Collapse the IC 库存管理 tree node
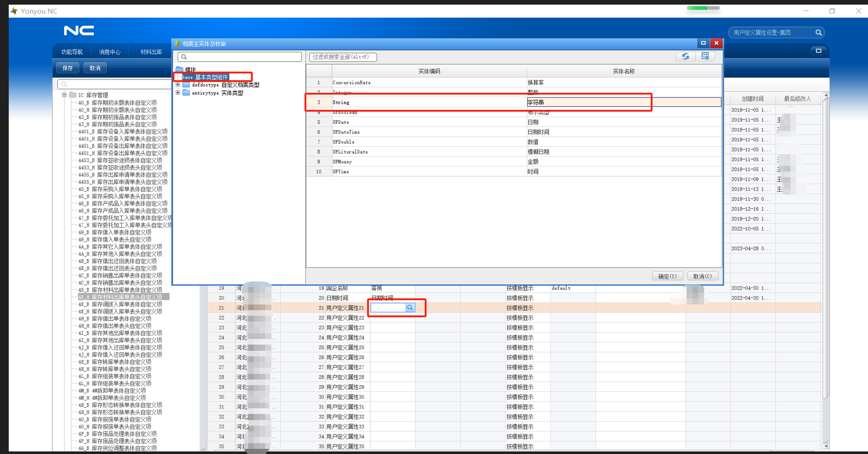 [64, 95]
